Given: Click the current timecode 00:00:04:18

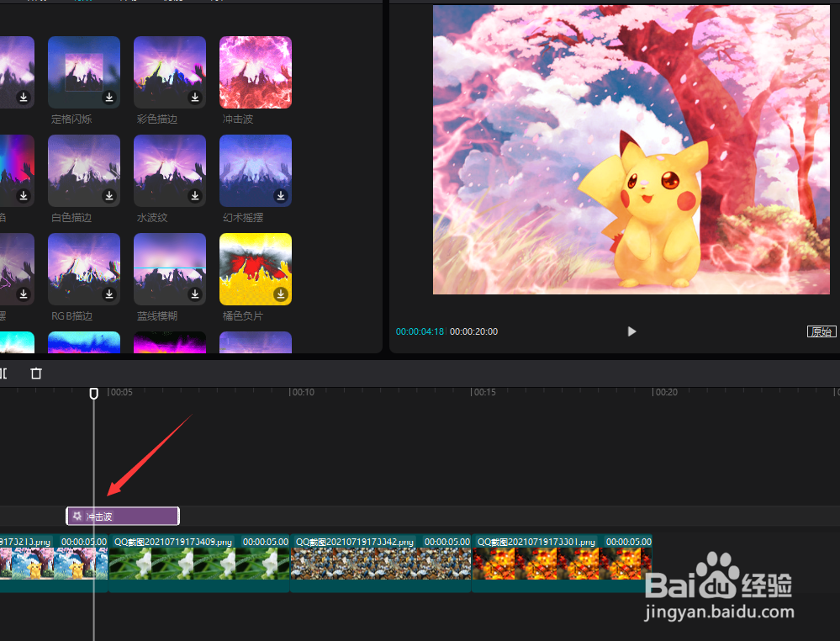Looking at the screenshot, I should (420, 331).
